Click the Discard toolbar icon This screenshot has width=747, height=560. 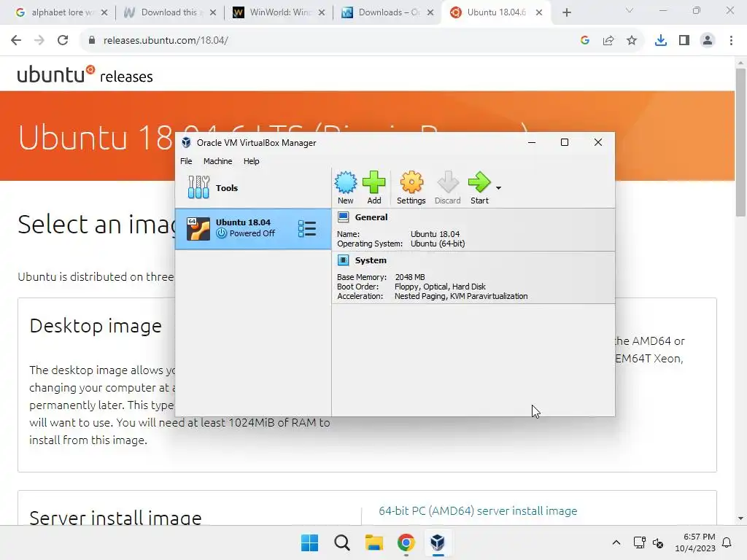pyautogui.click(x=447, y=187)
